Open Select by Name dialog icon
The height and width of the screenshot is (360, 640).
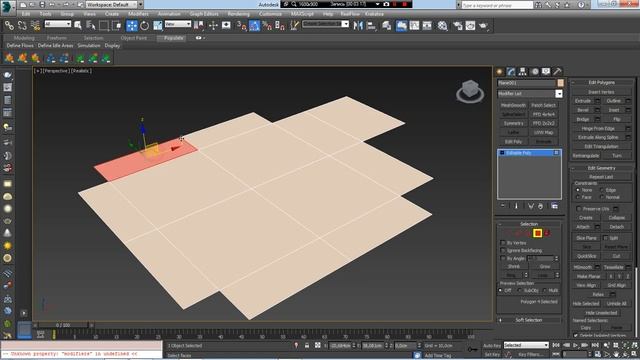[x=91, y=26]
